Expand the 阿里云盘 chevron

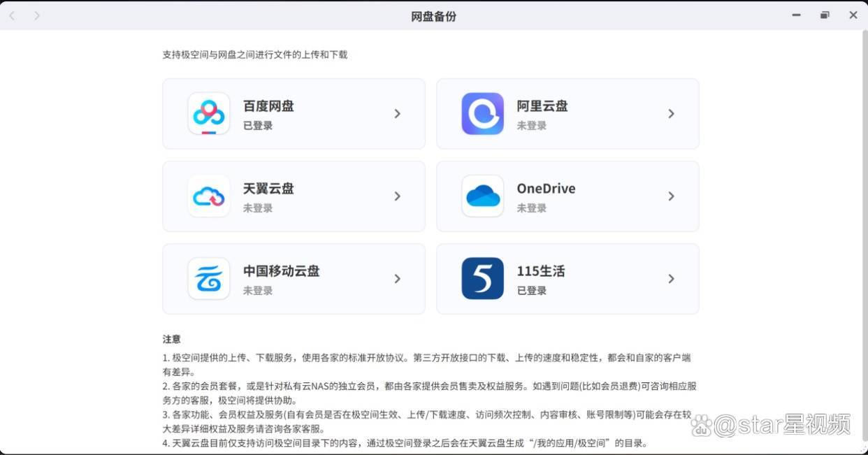[x=671, y=113]
